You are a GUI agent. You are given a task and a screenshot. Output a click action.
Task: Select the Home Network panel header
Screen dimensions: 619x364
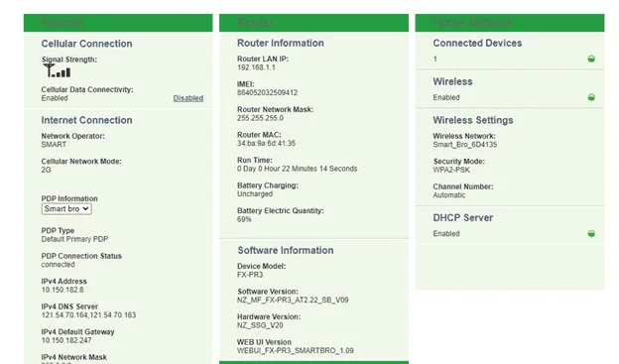coord(510,23)
